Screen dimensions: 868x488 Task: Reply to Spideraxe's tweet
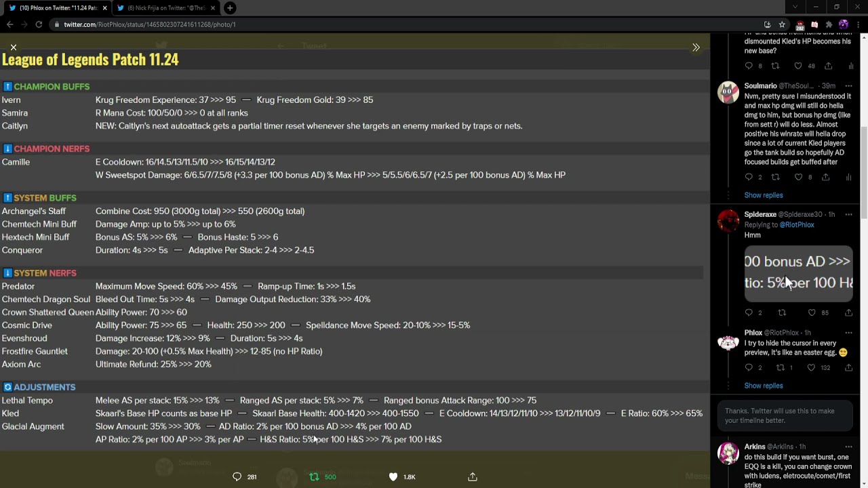point(749,312)
